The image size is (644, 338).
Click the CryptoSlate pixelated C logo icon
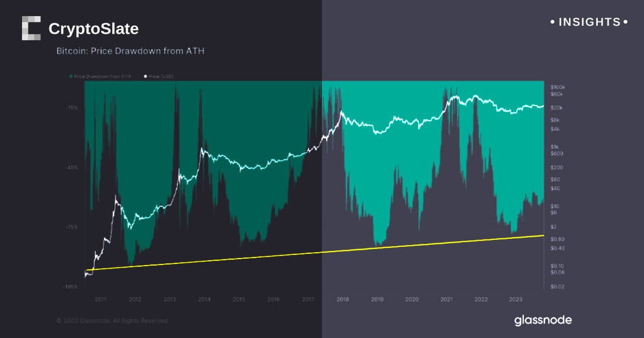coord(31,28)
